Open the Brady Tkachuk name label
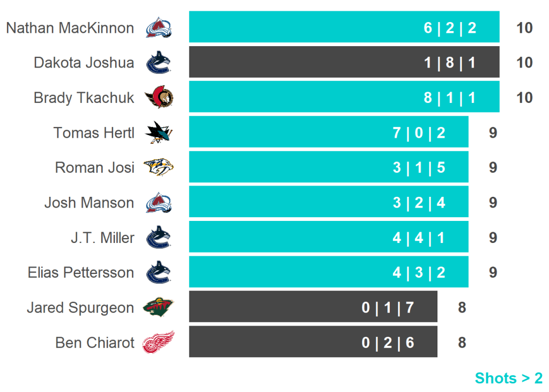This screenshot has width=549, height=392. click(84, 98)
